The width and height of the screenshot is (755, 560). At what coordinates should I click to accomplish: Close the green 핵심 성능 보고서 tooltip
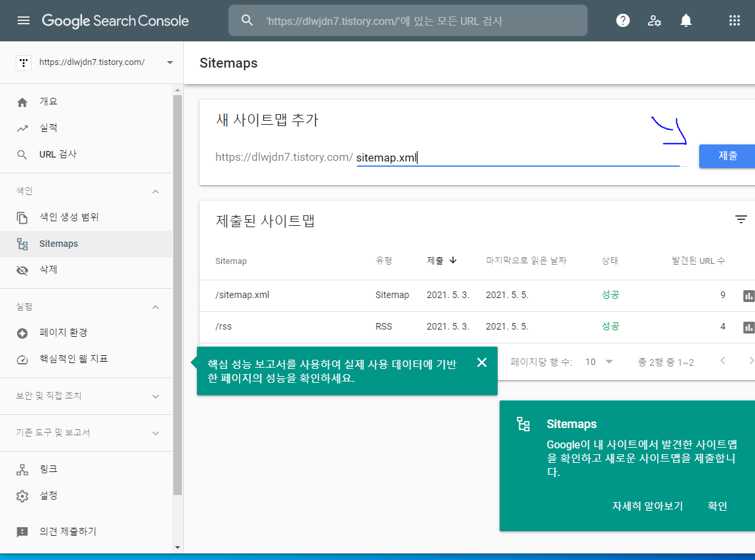481,362
